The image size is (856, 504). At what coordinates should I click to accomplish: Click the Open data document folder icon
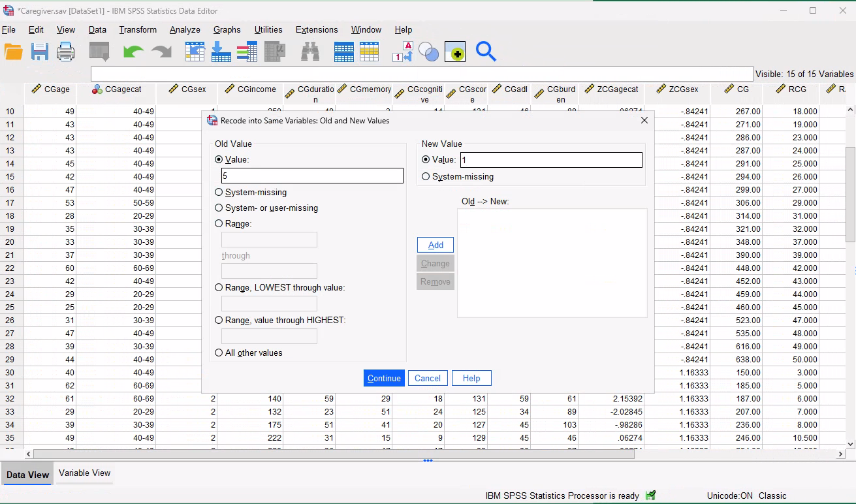[x=13, y=52]
